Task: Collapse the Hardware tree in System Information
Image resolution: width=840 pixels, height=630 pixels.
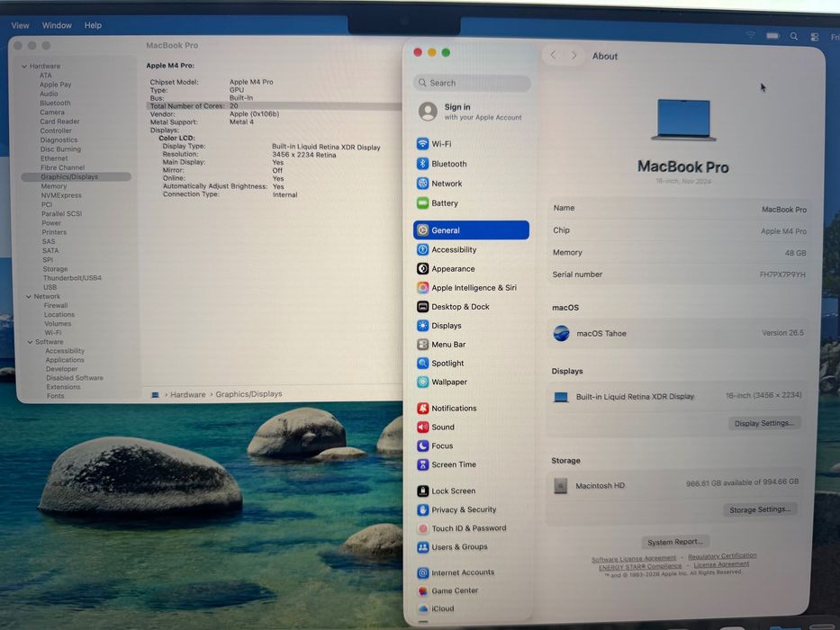Action: (x=24, y=66)
